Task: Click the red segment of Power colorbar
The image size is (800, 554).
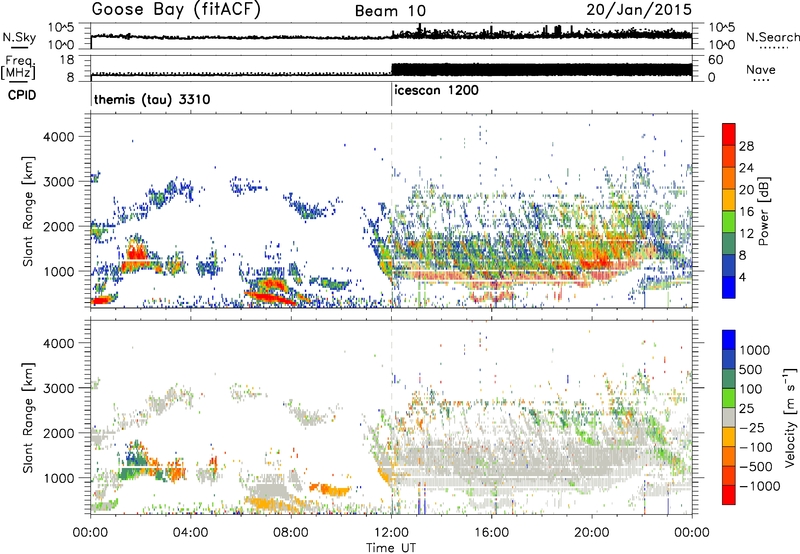Action: click(x=729, y=135)
